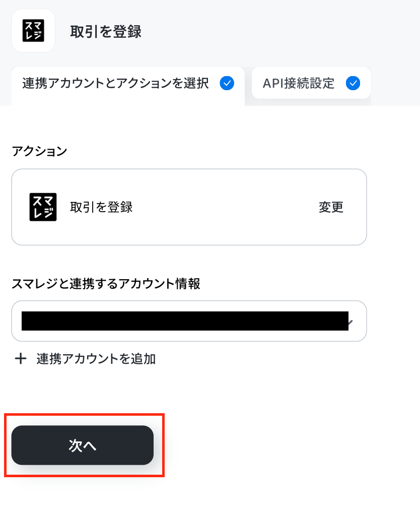Switch to the API接続設定 tab

pyautogui.click(x=311, y=83)
